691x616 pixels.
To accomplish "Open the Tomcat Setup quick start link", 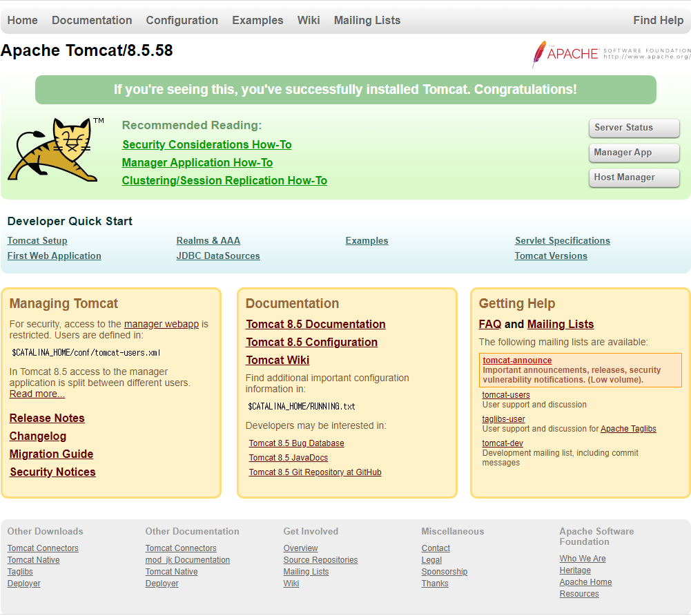I will [37, 241].
